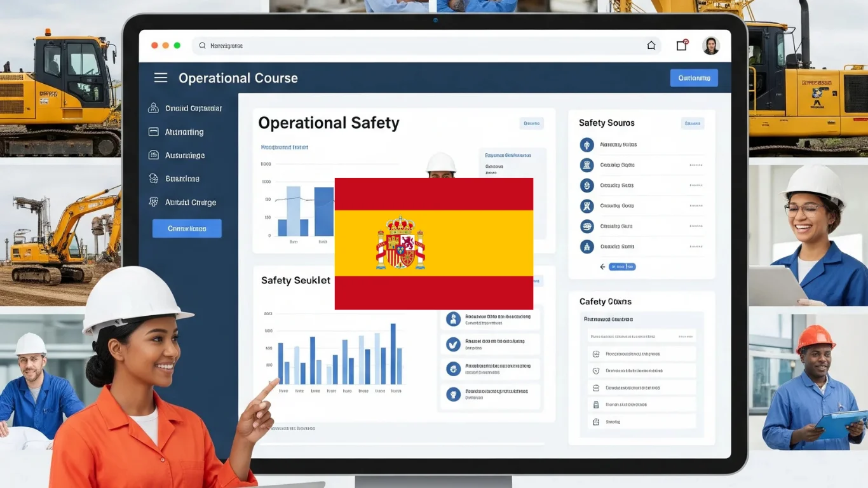This screenshot has width=868, height=488.
Task: Click the sidebar icon beside Onaild Cortantar
Action: click(153, 108)
